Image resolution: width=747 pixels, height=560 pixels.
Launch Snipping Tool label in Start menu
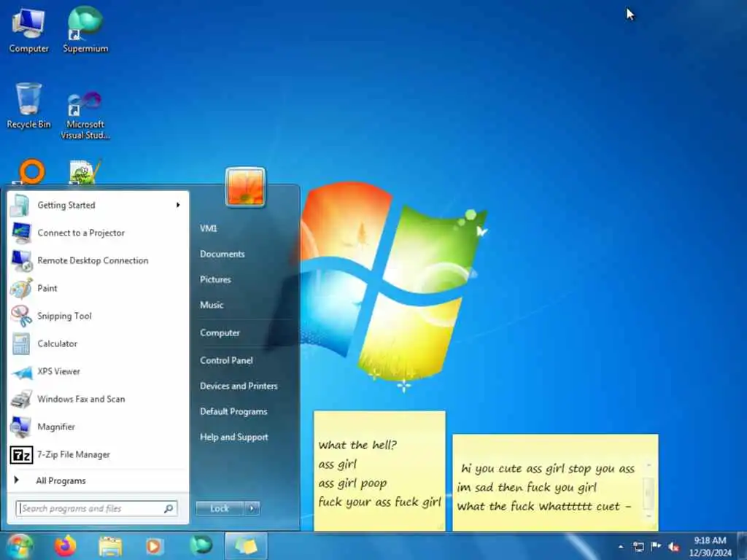(x=64, y=316)
